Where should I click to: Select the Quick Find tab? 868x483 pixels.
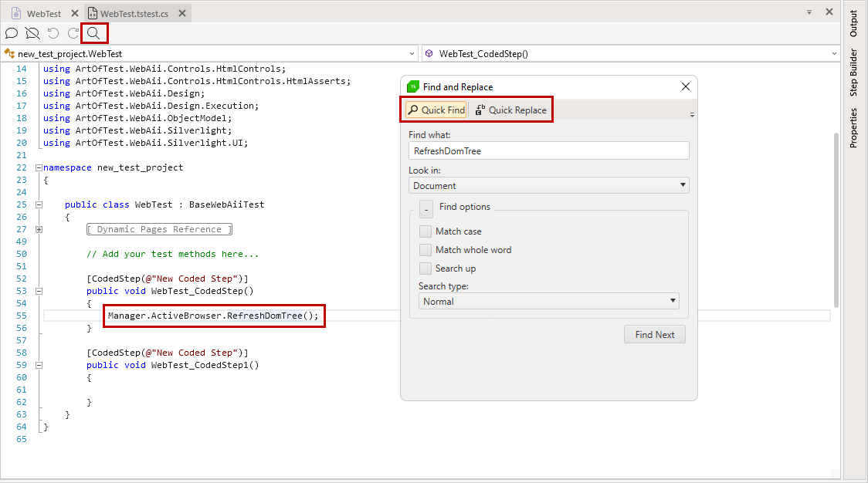[436, 110]
